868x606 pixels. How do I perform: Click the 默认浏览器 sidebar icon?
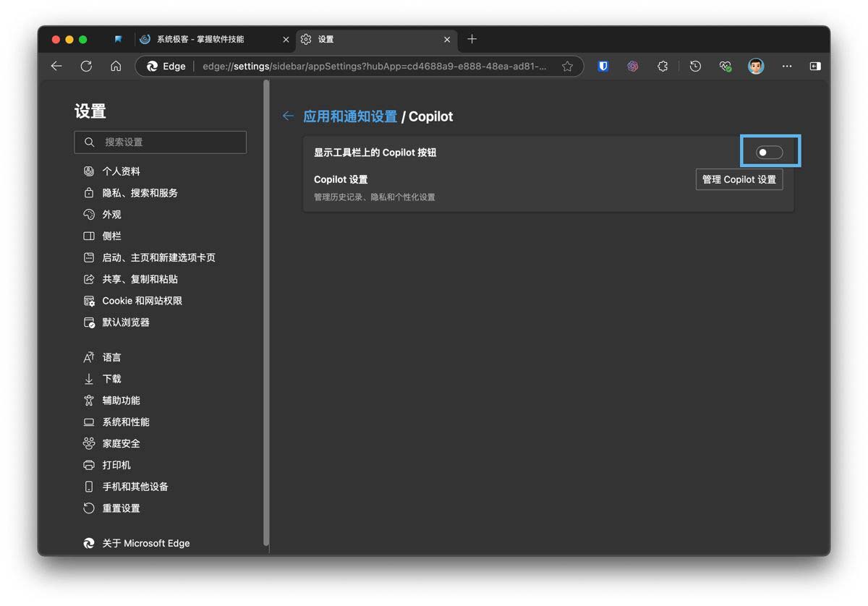point(89,323)
